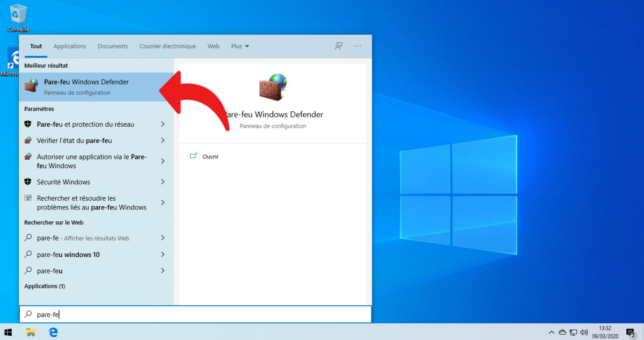This screenshot has width=644, height=340.
Task: Click volume speaker icon in tray
Action: [584, 332]
